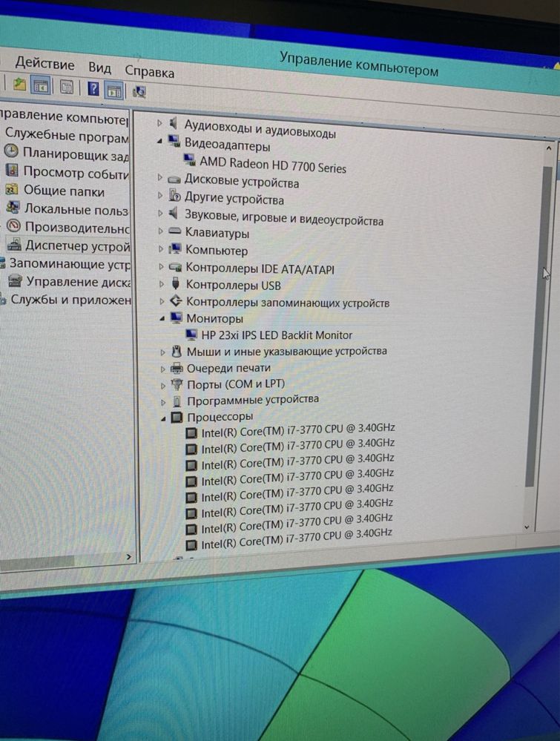Select Служебные программы in the left tree

[x=67, y=136]
